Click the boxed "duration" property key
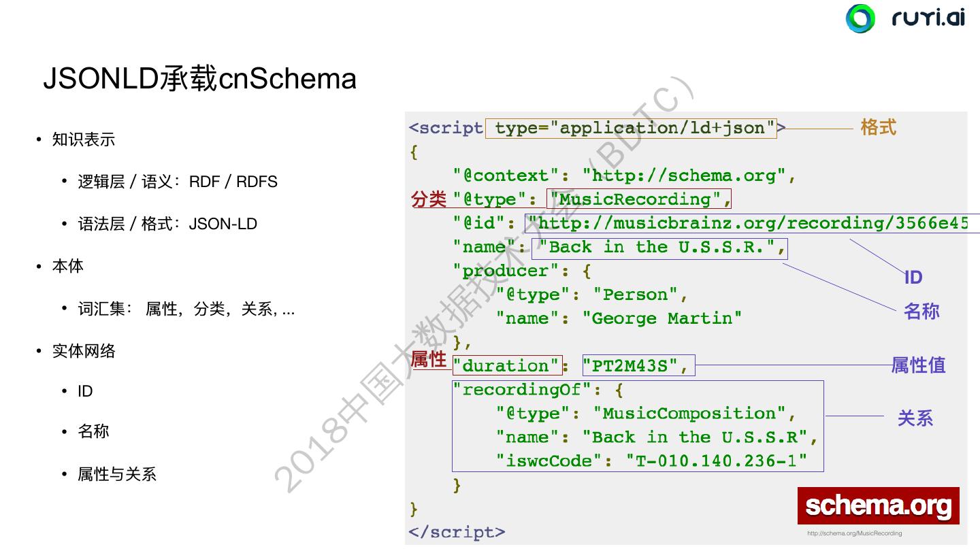 tap(506, 366)
